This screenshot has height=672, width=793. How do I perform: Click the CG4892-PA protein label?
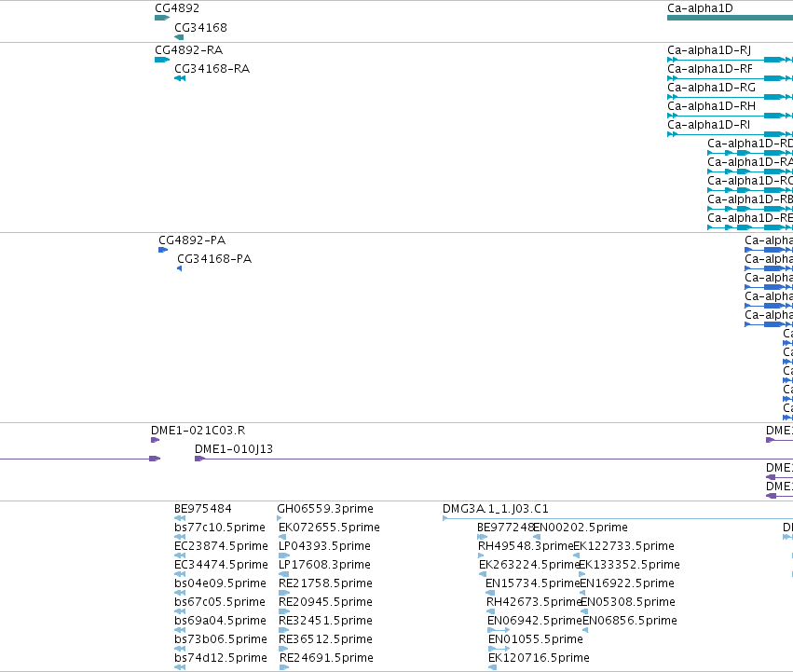click(192, 240)
